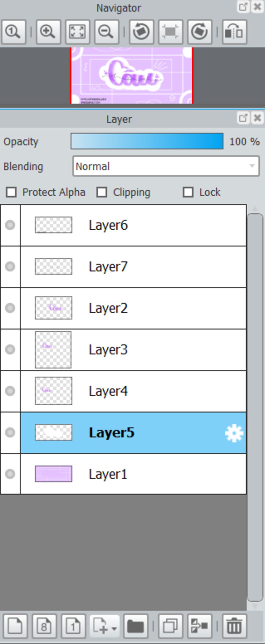Fit canvas to window in Navigator
This screenshot has width=265, height=644.
(77, 32)
